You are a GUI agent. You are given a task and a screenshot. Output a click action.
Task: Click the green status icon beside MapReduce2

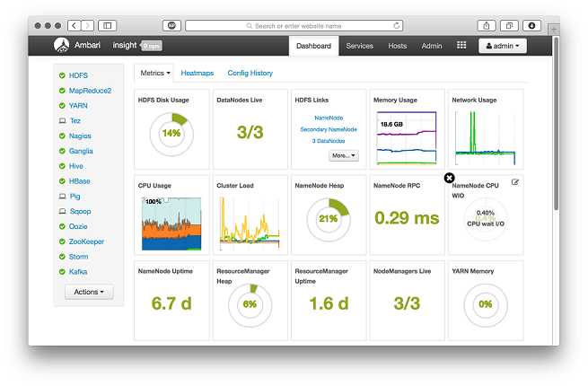click(x=62, y=91)
